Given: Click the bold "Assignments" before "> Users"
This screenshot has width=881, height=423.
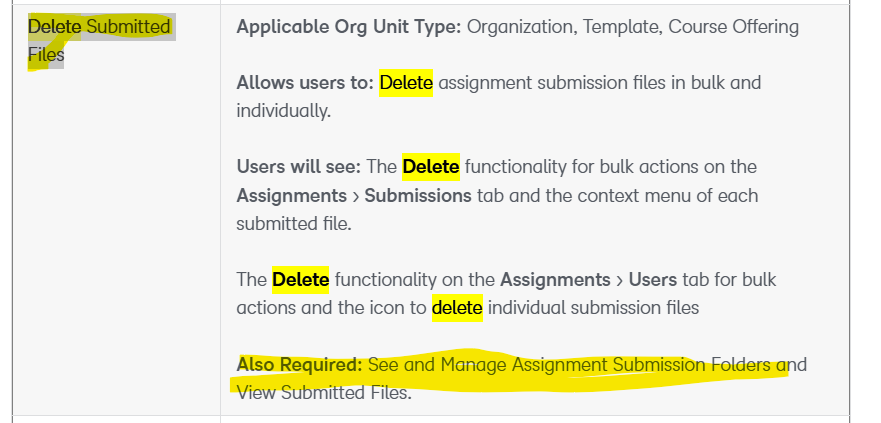Looking at the screenshot, I should [555, 279].
